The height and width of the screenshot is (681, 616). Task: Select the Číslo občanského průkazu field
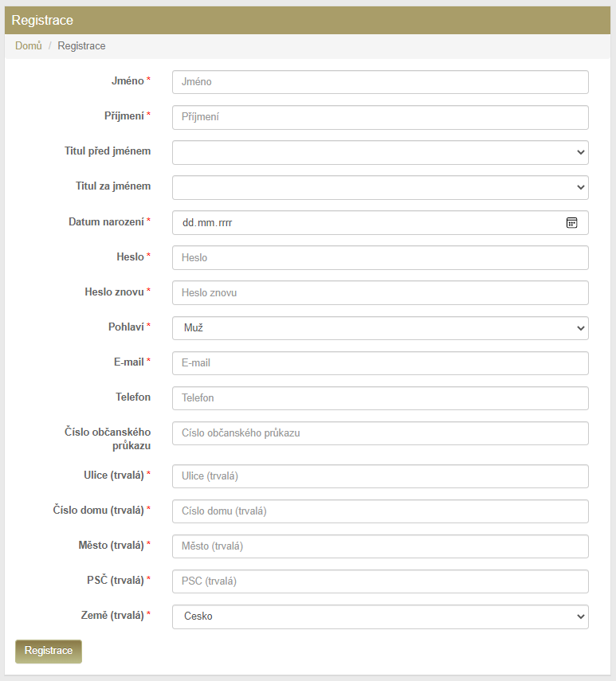point(380,433)
